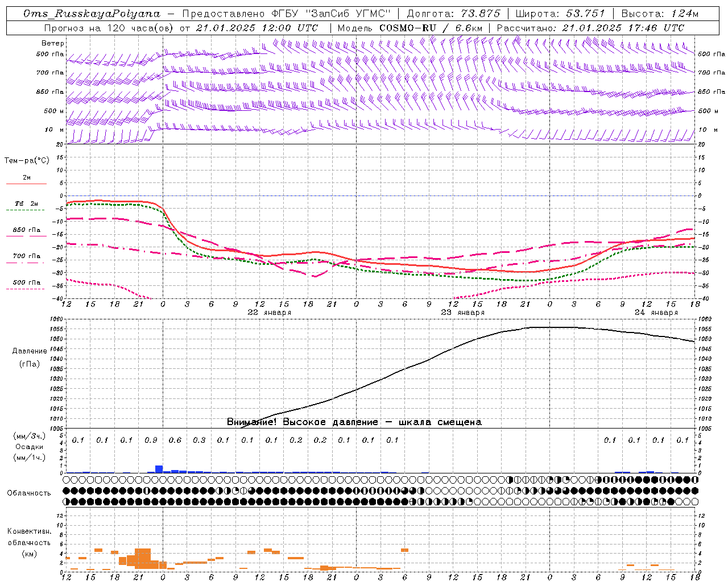Click the left 850 гПа wind level label
The width and height of the screenshot is (728, 582).
pos(50,92)
